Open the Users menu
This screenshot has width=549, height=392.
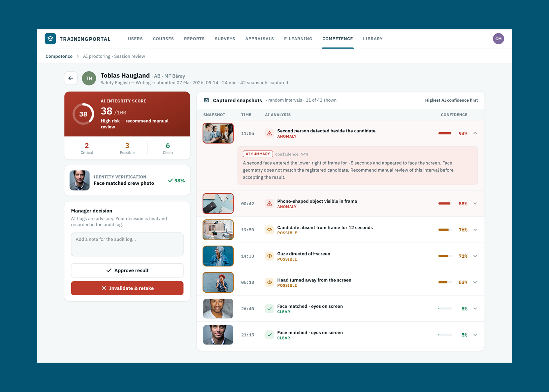(135, 39)
